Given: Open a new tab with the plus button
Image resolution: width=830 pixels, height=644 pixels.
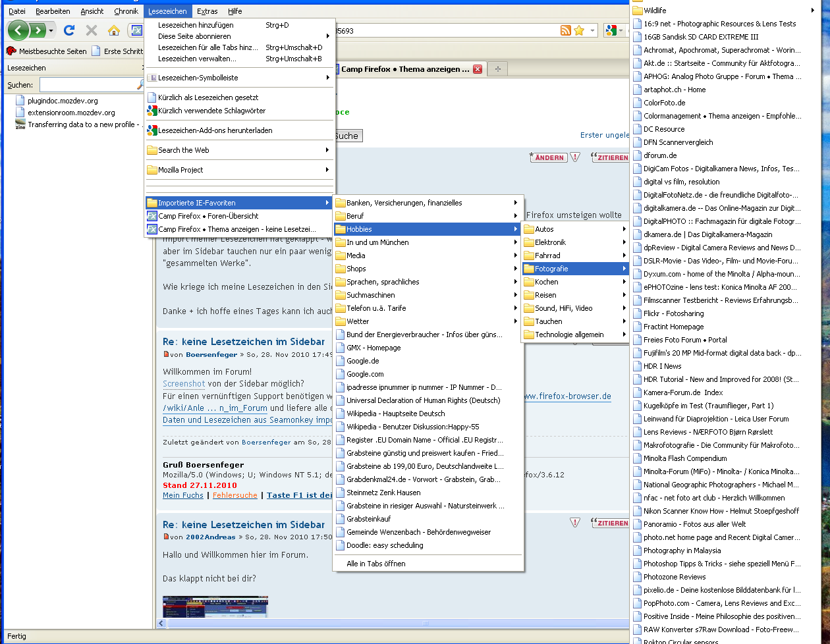Looking at the screenshot, I should (x=497, y=69).
